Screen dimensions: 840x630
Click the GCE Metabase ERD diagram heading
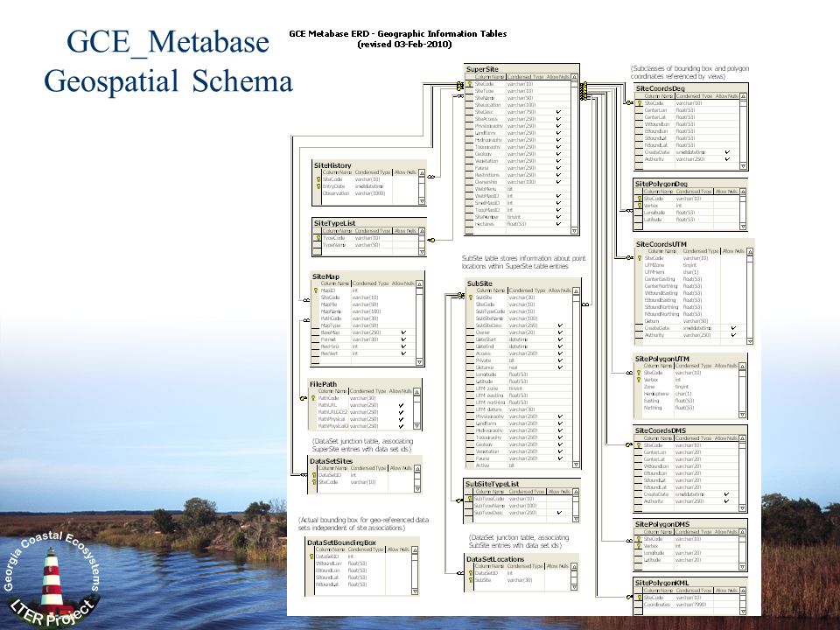coord(398,38)
